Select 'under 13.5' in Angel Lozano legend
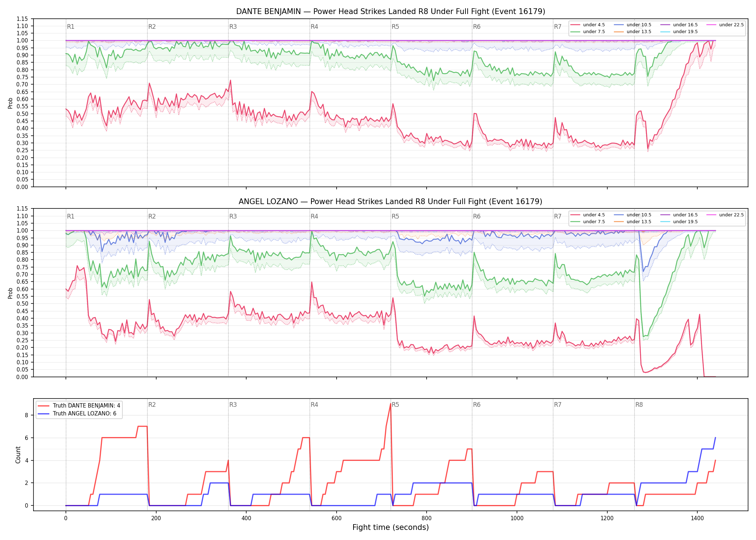This screenshot has width=756, height=540. point(633,222)
